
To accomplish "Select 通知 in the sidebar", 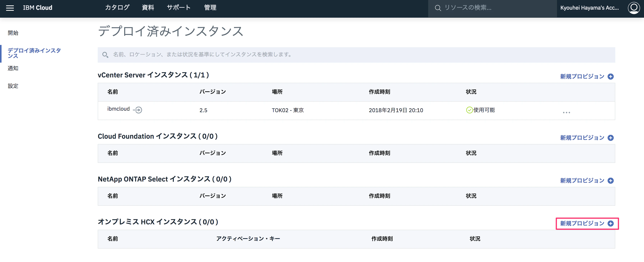I will (x=13, y=68).
